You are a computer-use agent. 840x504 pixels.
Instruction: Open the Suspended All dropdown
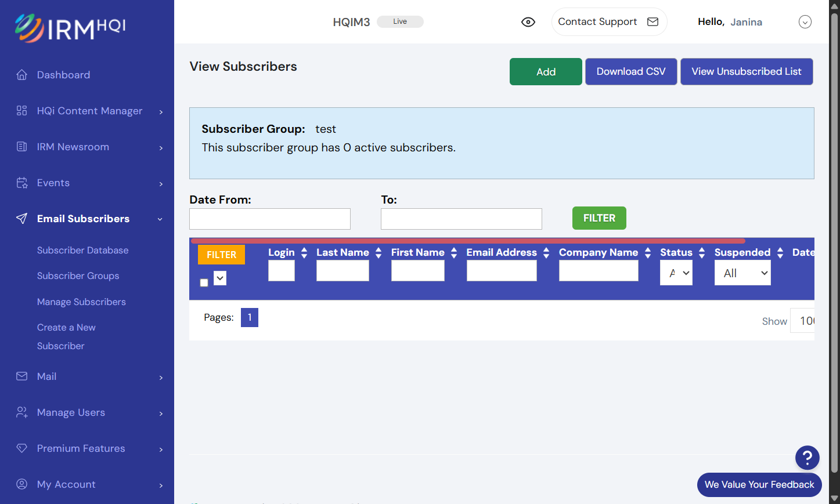point(742,273)
